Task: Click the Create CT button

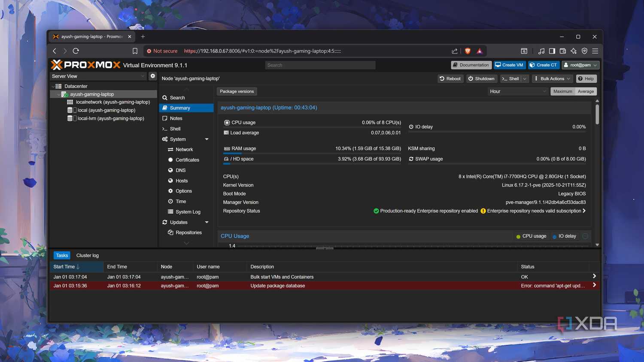Action: tap(543, 65)
